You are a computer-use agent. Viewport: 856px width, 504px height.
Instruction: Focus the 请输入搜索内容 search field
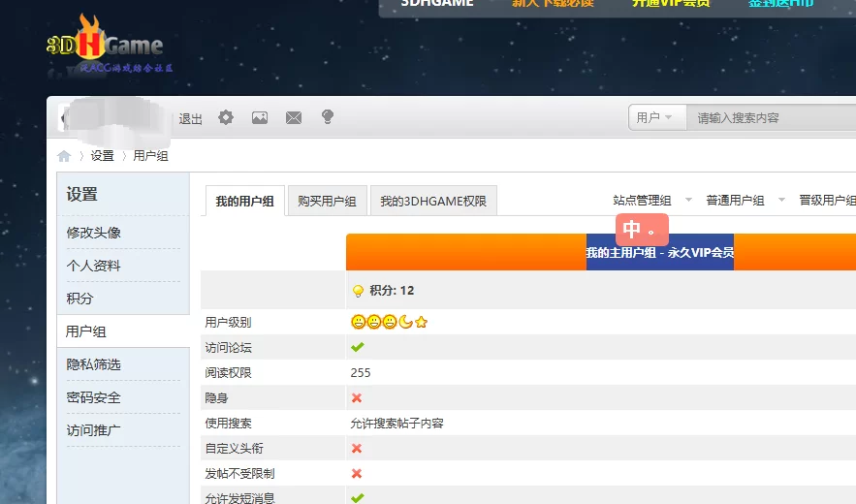pos(771,117)
